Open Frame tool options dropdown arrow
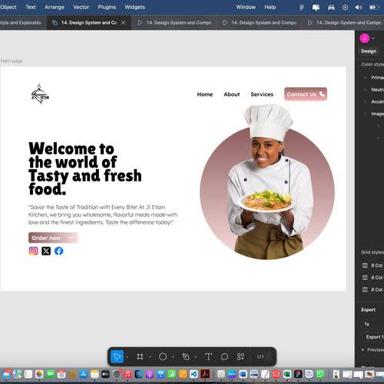 click(150, 357)
